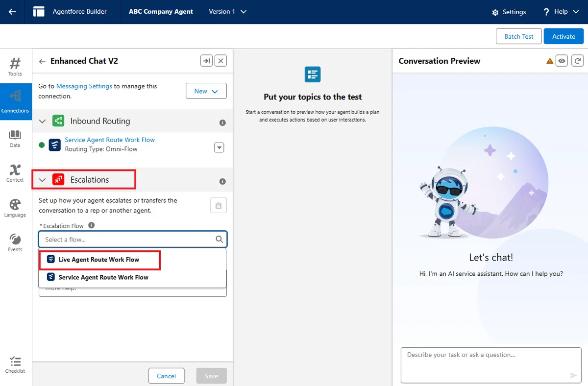This screenshot has width=588, height=386.
Task: Return from Enhanced Chat V2 via back arrow
Action: 42,61
